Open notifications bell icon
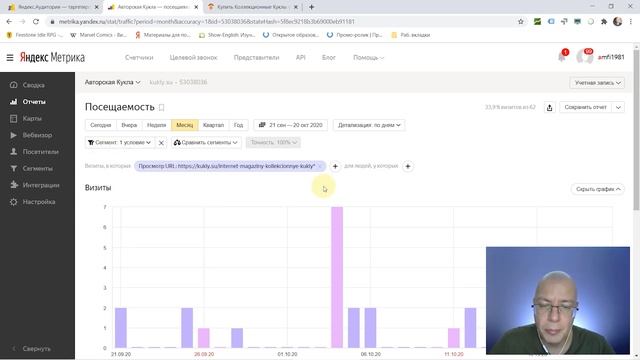 562,57
